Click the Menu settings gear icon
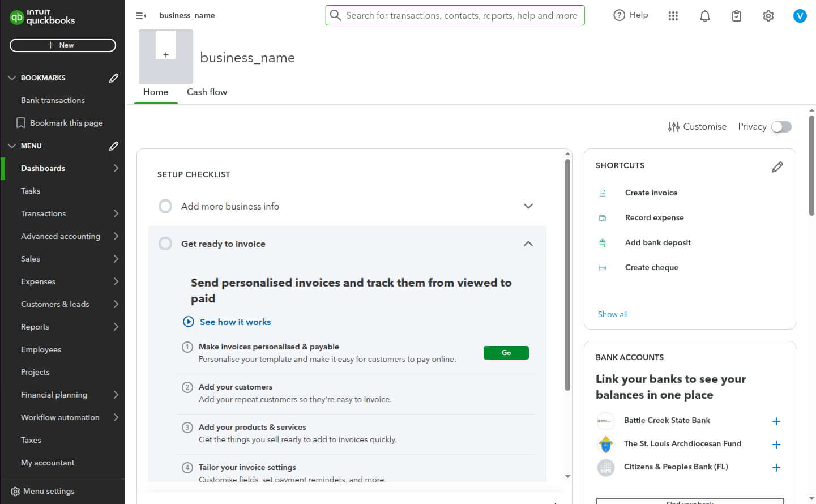 (15, 492)
